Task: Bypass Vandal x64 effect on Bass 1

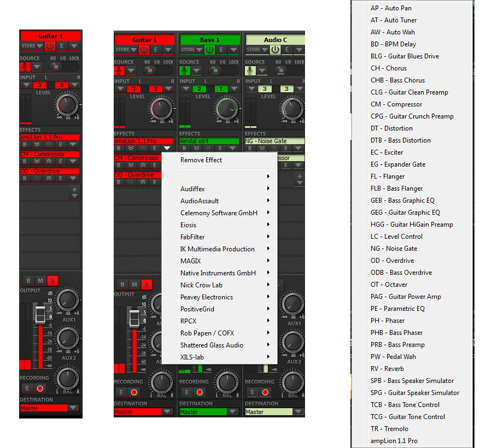Action: tap(185, 148)
